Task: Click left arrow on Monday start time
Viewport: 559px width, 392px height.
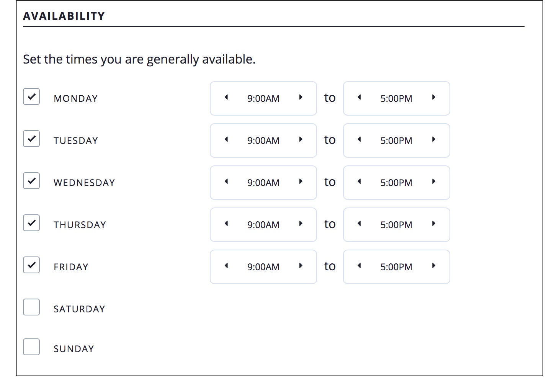Action: coord(226,98)
